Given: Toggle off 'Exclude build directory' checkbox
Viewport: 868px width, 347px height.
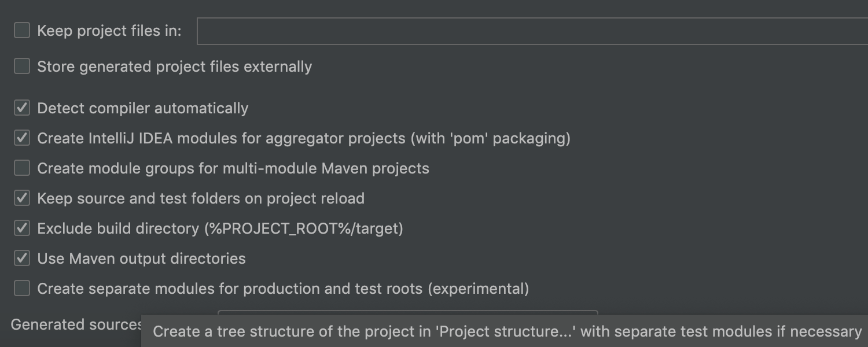Looking at the screenshot, I should pyautogui.click(x=22, y=228).
